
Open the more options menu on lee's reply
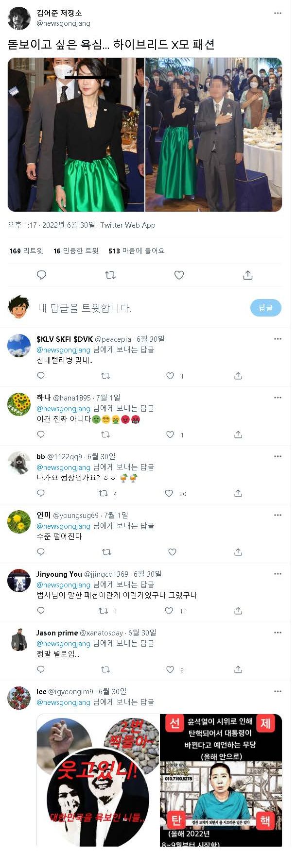click(x=278, y=691)
